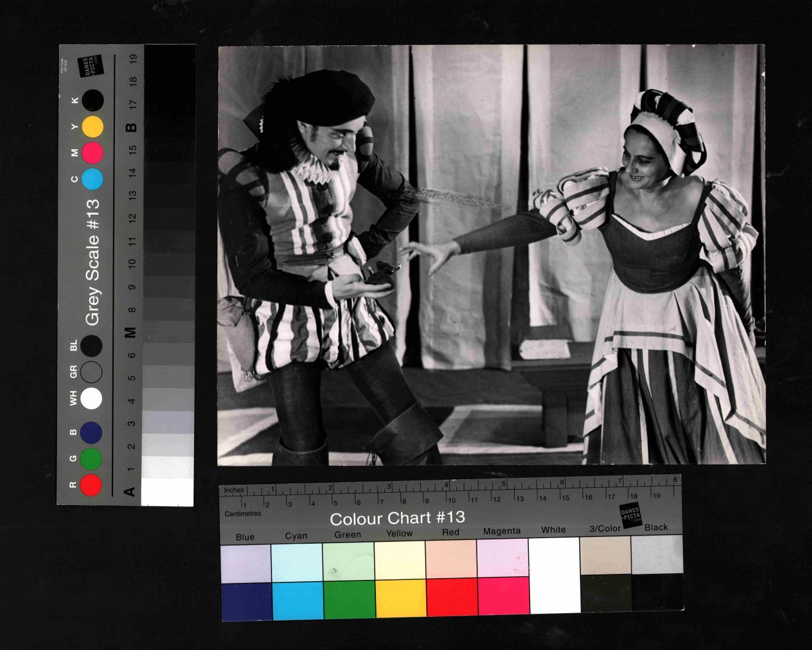812x650 pixels.
Task: Select the magenta circle labeled M
Action: click(92, 152)
